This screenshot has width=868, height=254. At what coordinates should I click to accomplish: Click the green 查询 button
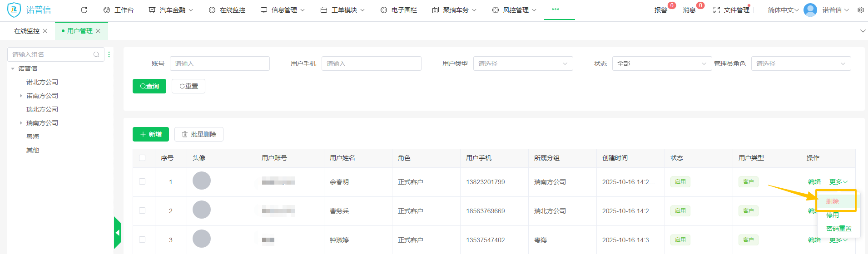pos(149,86)
